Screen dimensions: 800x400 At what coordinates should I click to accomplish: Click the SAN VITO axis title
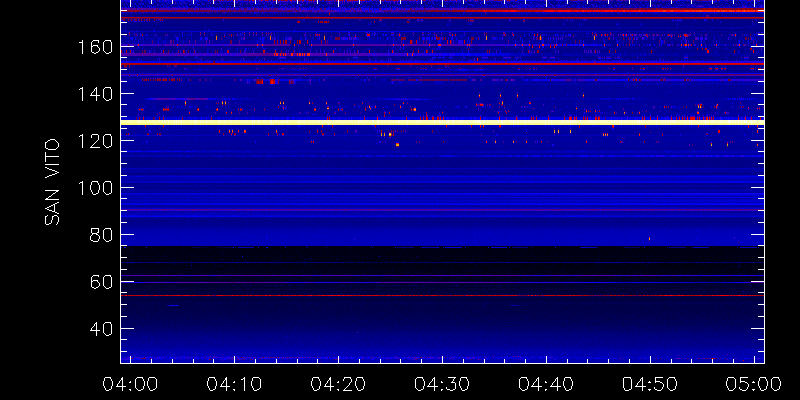(x=52, y=182)
